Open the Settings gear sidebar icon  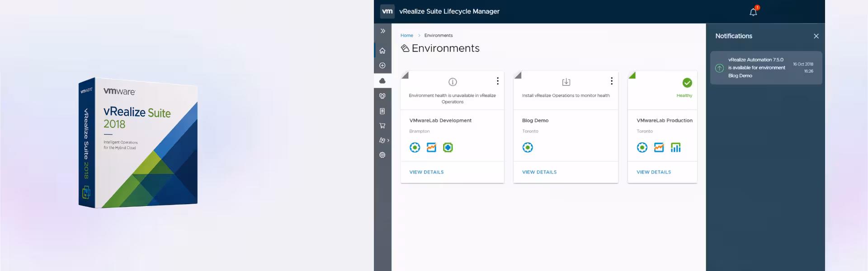pyautogui.click(x=382, y=155)
